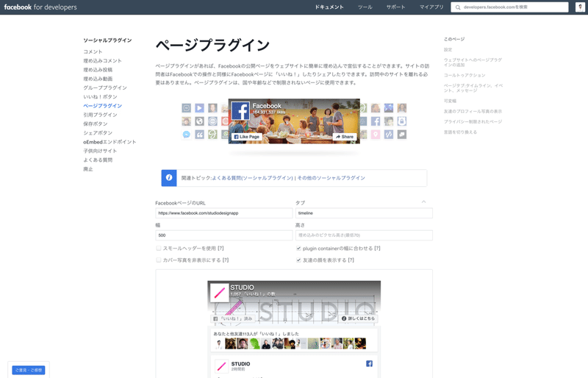Click the 詳しくはこちら button in preview
Image resolution: width=588 pixels, height=378 pixels.
(x=358, y=318)
